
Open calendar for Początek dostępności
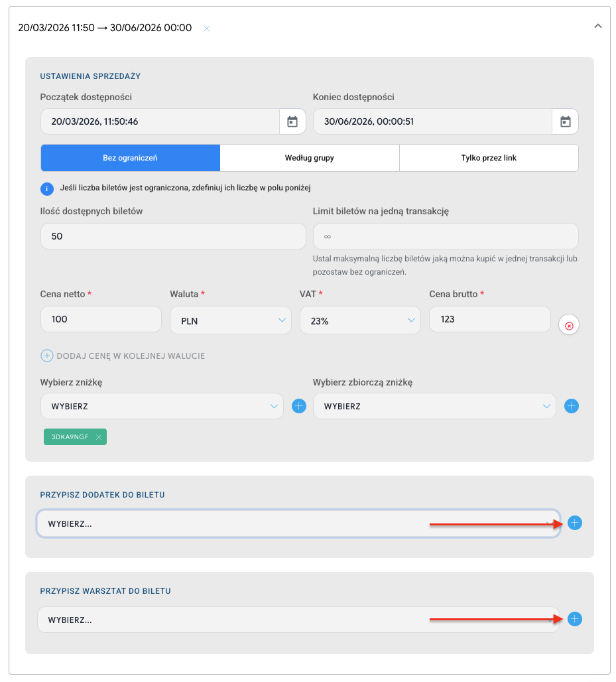292,122
